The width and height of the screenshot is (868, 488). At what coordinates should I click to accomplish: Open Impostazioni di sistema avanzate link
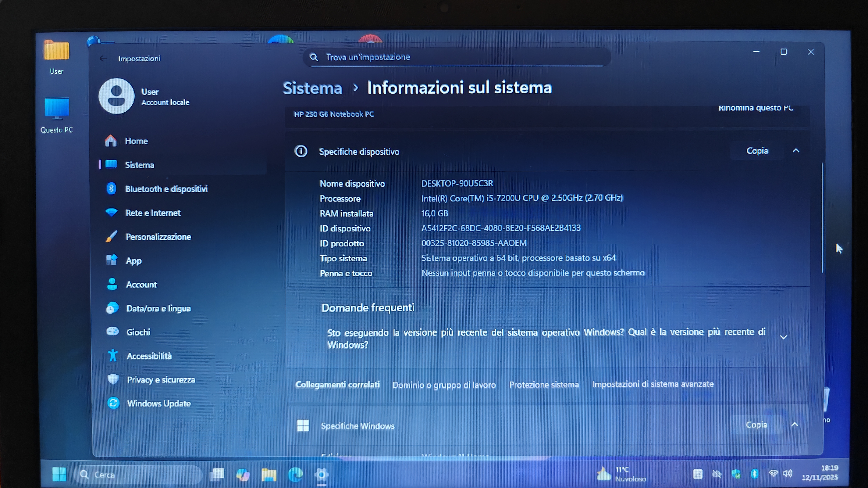tap(653, 384)
